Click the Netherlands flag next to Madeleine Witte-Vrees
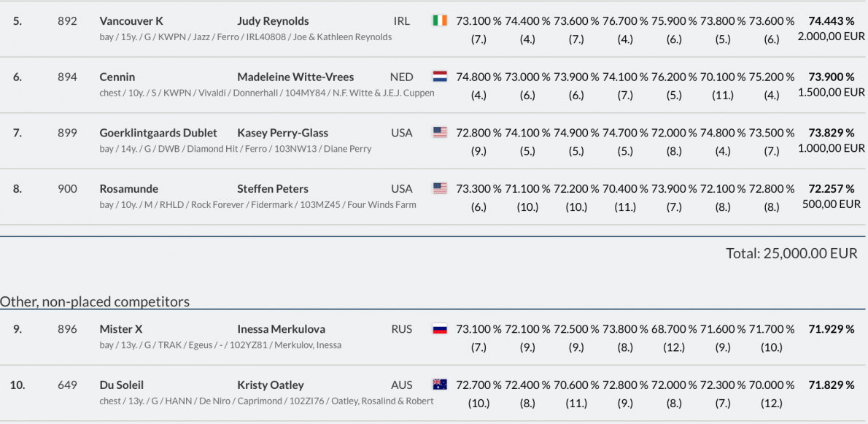 pyautogui.click(x=440, y=77)
